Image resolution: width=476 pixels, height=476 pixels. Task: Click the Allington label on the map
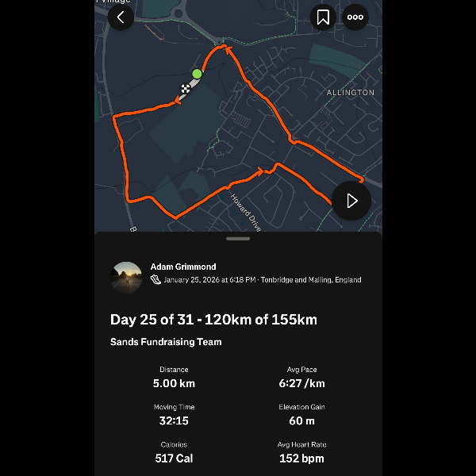point(350,93)
